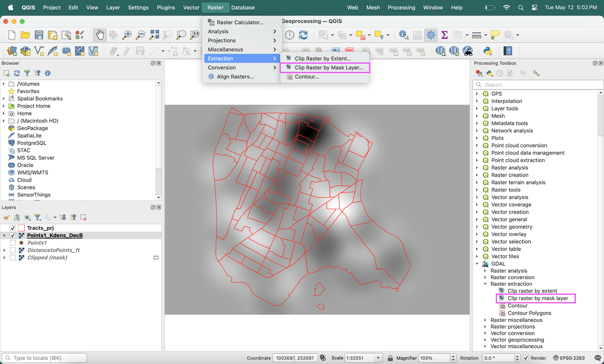Choose Raster Calculator from the Raster menu
Viewport: 604px width, 364px height.
[x=242, y=22]
